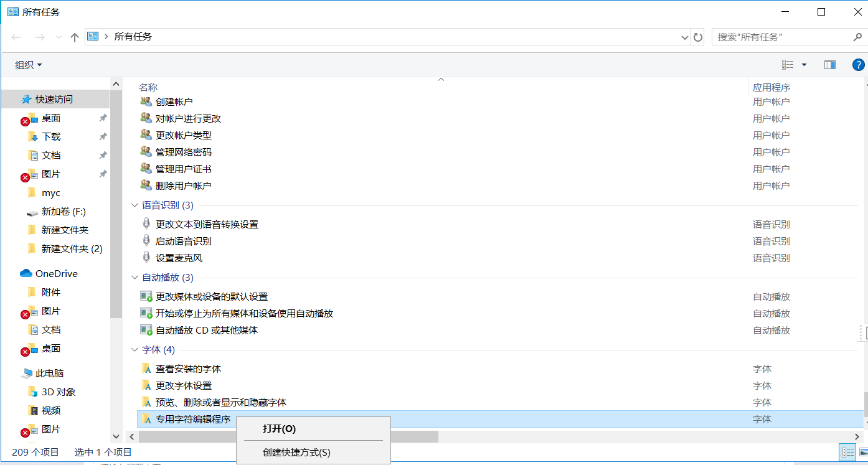This screenshot has height=465, width=868.
Task: Click the horizontal scrollbar under the task list
Action: coord(288,437)
